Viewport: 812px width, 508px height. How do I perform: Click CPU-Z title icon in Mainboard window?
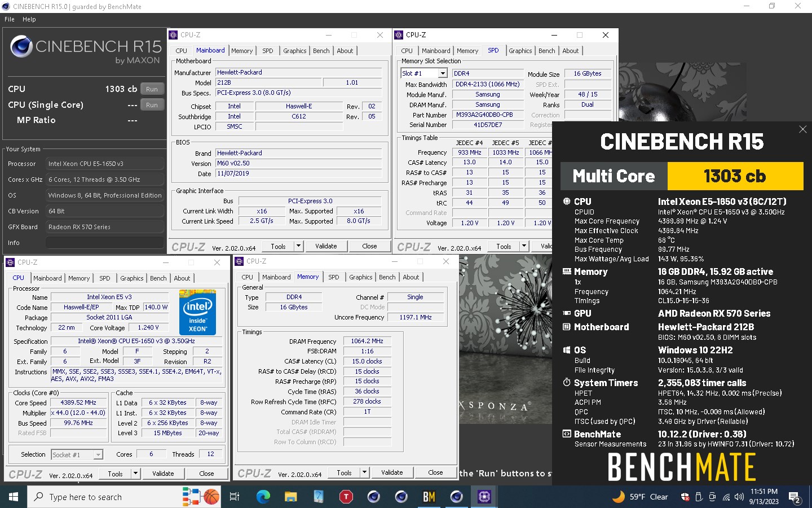173,35
